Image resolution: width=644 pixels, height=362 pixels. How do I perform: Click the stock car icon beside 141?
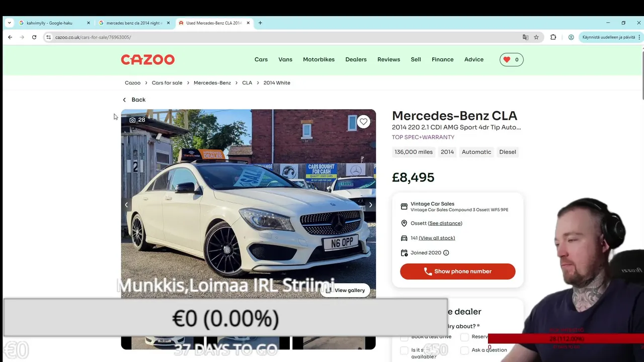[404, 238]
